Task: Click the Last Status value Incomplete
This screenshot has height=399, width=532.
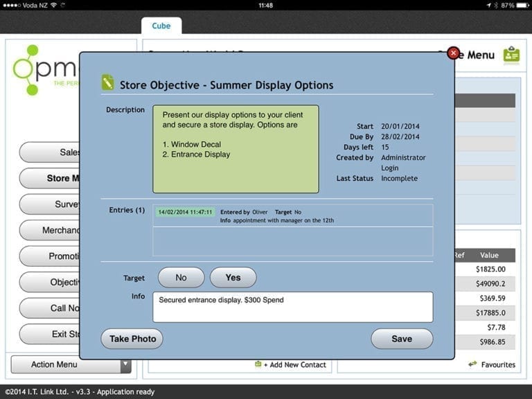Action: click(x=399, y=179)
